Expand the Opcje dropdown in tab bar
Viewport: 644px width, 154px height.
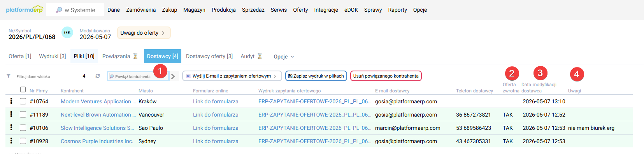(x=284, y=57)
